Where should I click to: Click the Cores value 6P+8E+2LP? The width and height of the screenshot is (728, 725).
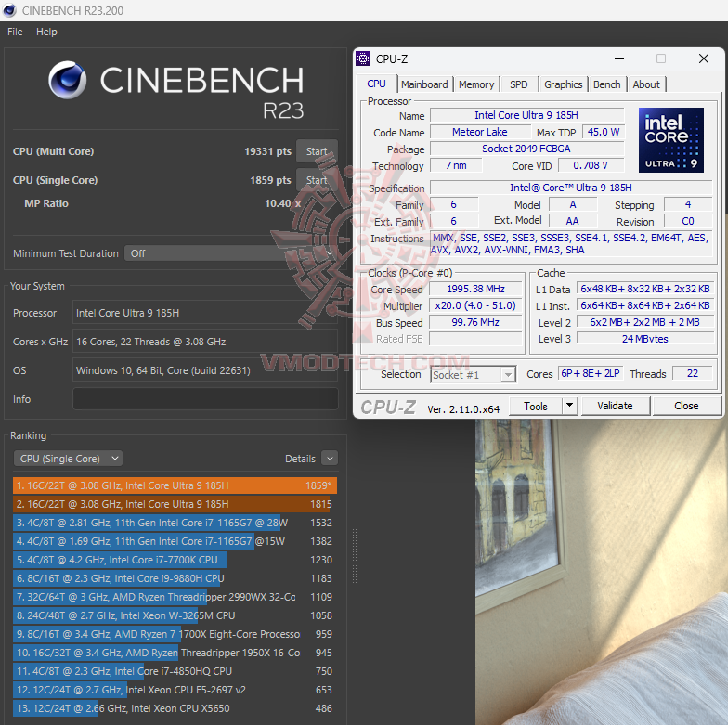point(591,373)
